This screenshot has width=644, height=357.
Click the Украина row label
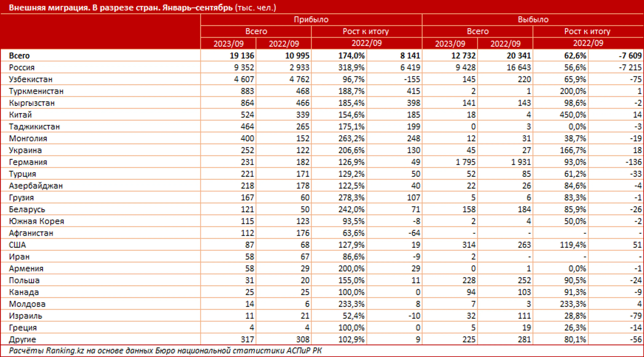(x=25, y=150)
